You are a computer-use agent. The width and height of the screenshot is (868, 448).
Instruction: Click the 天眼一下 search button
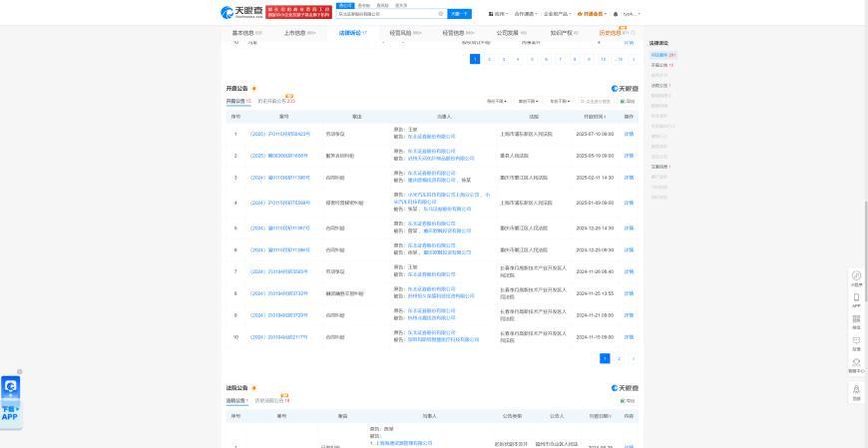tap(460, 13)
